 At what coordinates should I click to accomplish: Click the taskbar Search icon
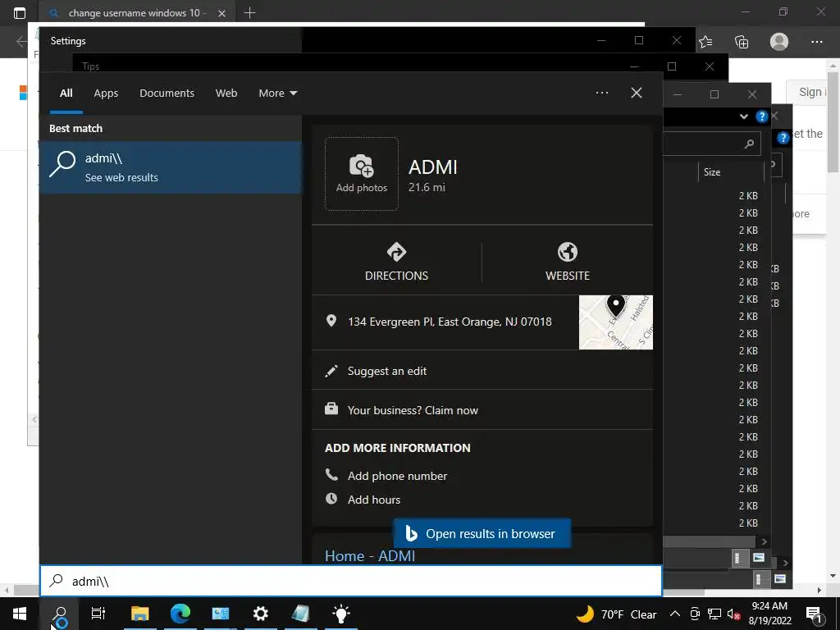tap(59, 614)
